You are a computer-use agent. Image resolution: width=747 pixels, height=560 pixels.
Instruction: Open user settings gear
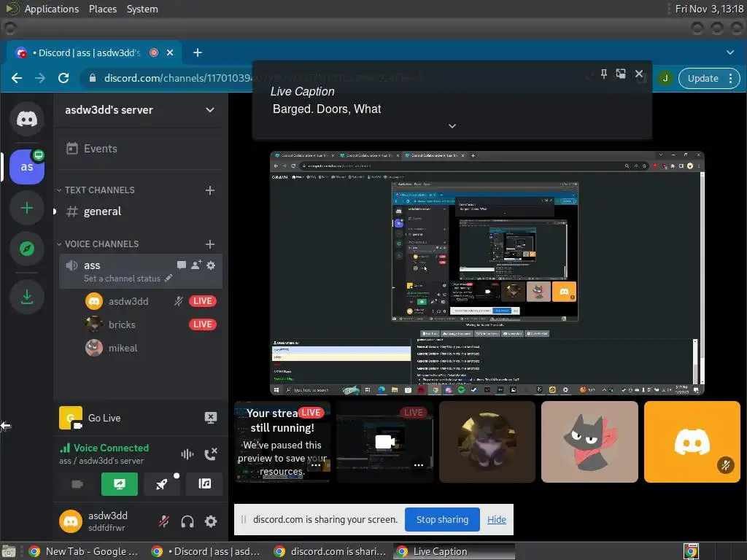[x=211, y=521]
